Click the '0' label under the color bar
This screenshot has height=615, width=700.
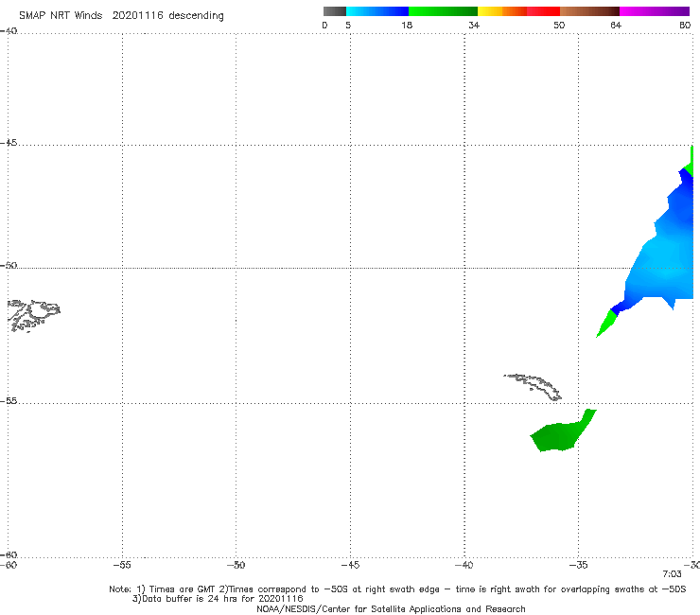tap(324, 25)
